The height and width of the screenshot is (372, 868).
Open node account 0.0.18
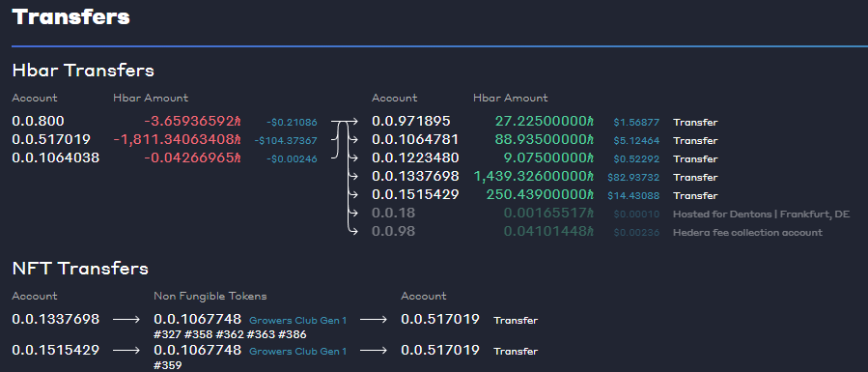(x=394, y=213)
